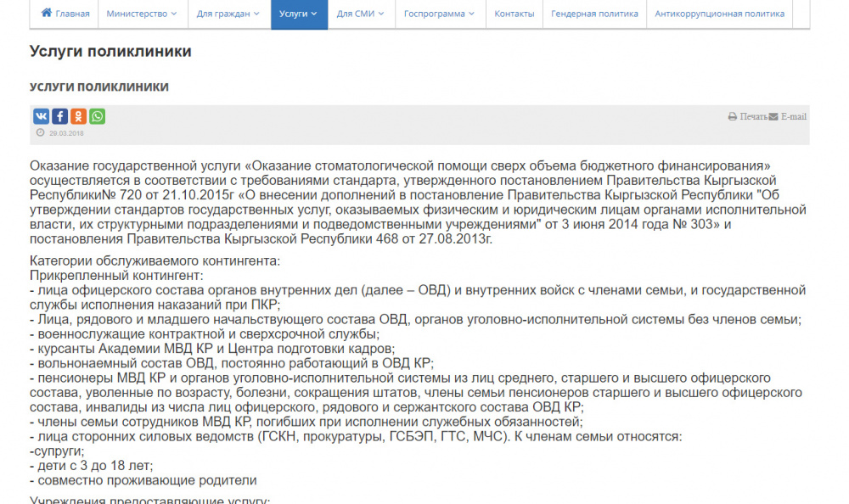The width and height of the screenshot is (849, 504).
Task: Click the envelope icon beside E-mail
Action: (773, 117)
